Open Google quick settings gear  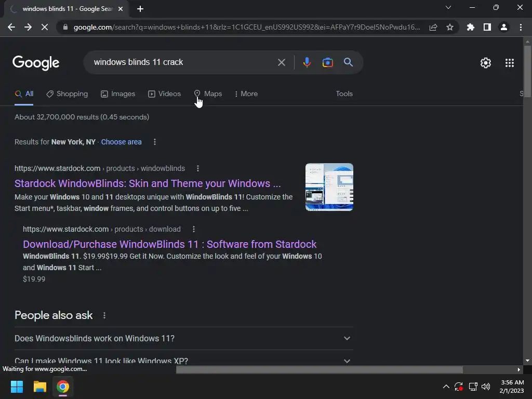[x=486, y=63]
